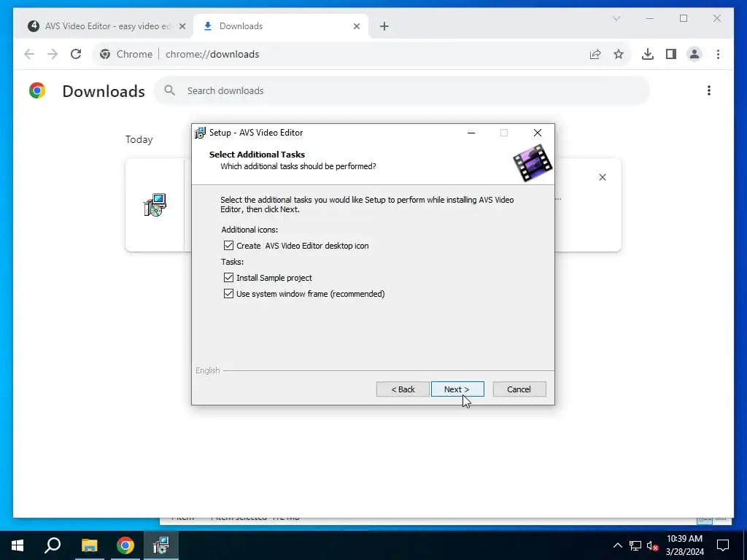747x560 pixels.
Task: Open network status tray icon
Action: click(x=635, y=545)
